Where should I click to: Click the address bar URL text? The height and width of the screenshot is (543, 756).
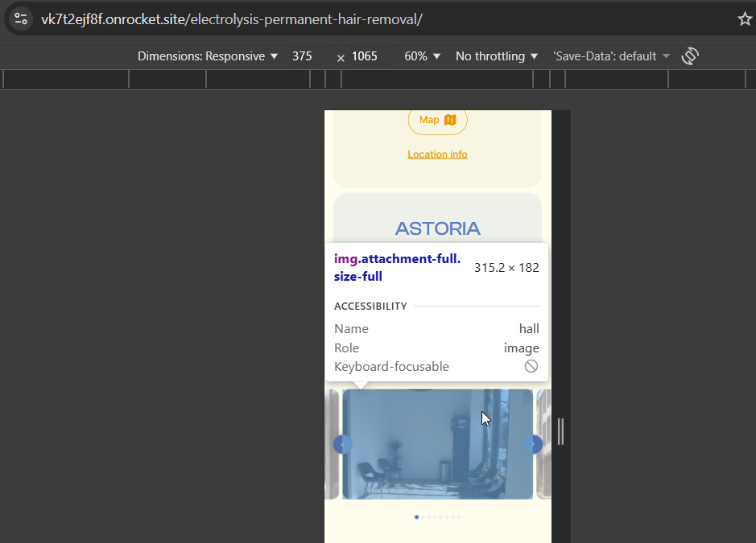coord(232,19)
